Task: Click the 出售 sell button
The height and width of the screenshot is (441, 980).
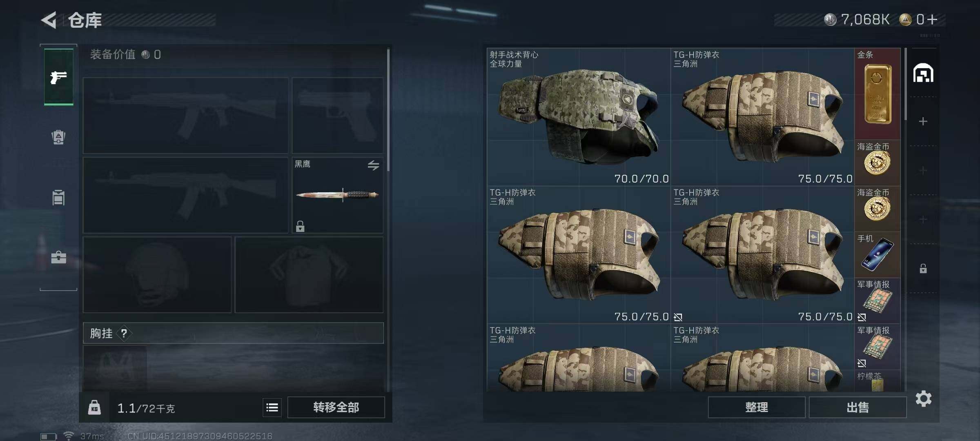Action: pos(857,407)
